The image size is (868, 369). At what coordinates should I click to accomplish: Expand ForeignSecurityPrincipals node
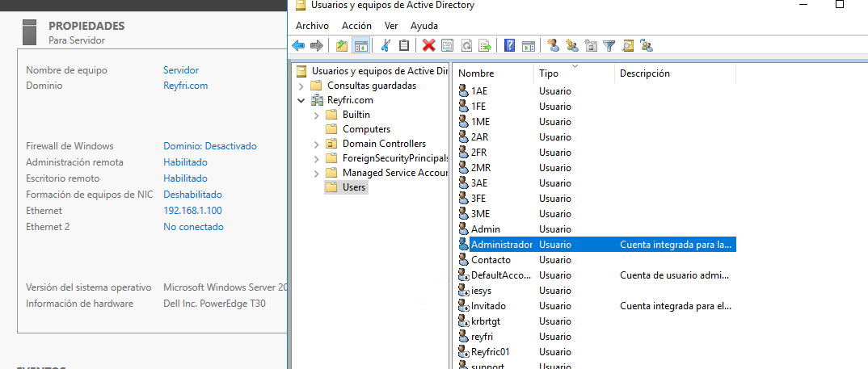317,159
